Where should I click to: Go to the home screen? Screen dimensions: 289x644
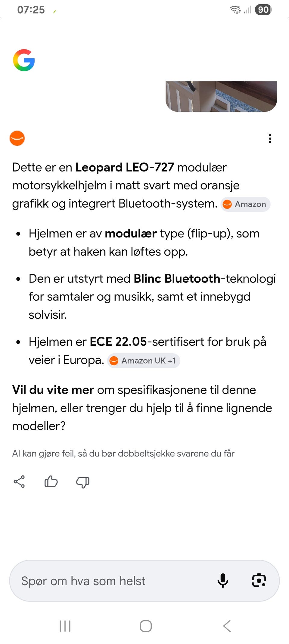146,626
